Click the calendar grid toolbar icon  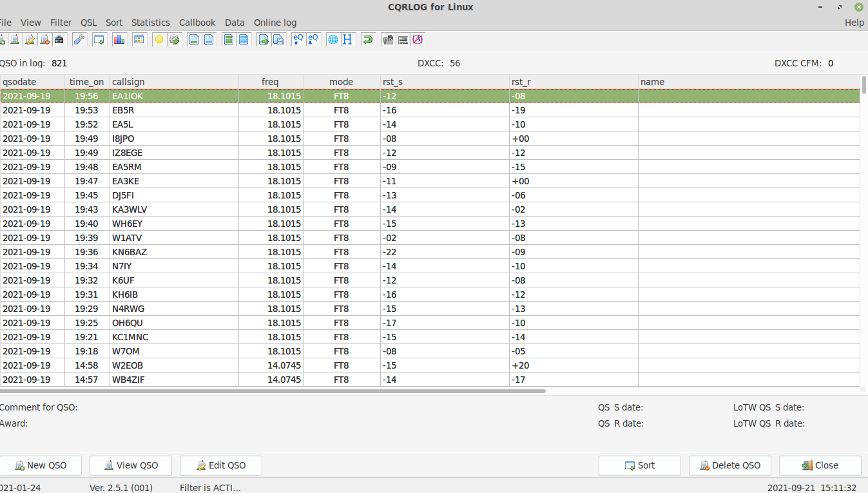(139, 39)
